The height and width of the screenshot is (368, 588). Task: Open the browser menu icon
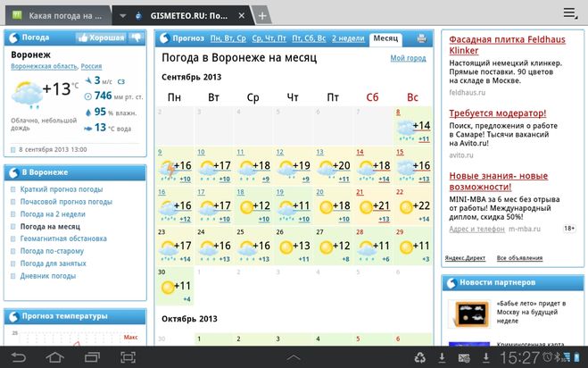[x=570, y=13]
